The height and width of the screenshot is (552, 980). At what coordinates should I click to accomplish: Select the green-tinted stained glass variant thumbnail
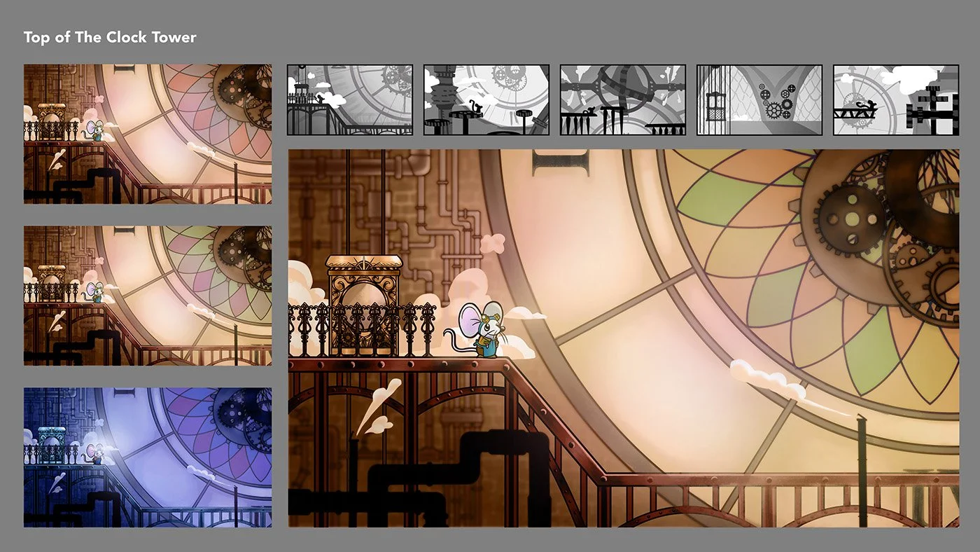148,296
